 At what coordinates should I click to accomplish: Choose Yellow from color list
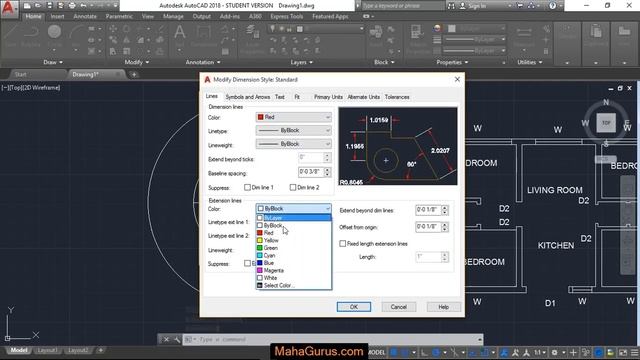tap(293, 240)
